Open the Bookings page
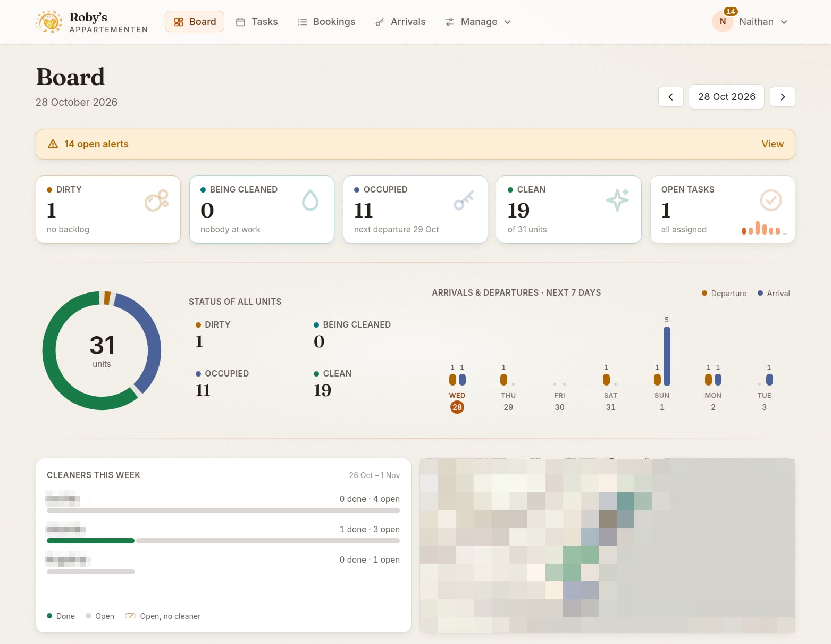831x644 pixels. [x=326, y=22]
